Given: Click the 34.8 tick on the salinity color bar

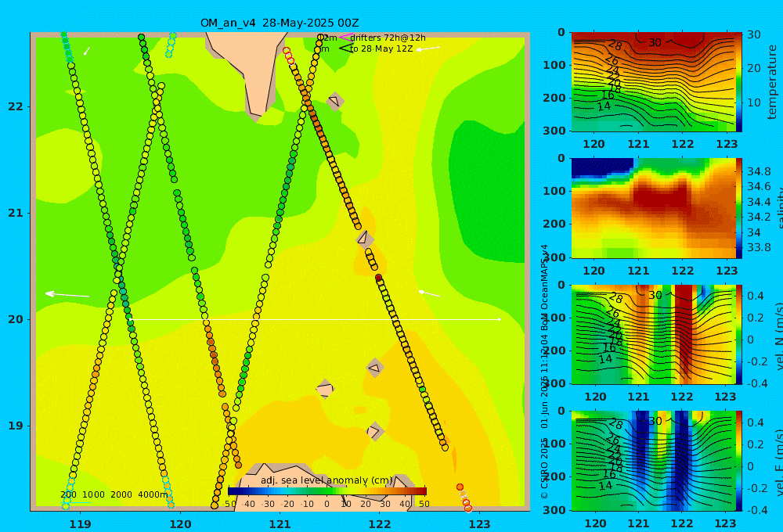Looking at the screenshot, I should [x=759, y=171].
